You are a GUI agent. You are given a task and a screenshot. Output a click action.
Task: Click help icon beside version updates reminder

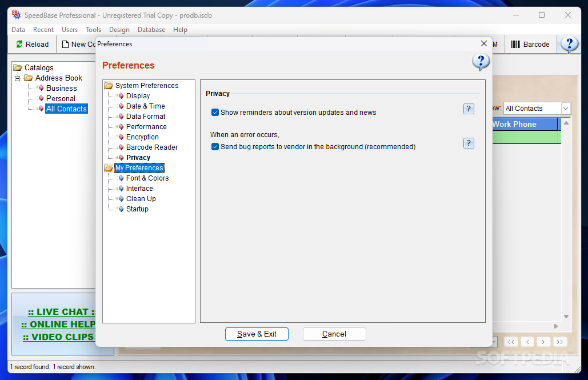469,109
